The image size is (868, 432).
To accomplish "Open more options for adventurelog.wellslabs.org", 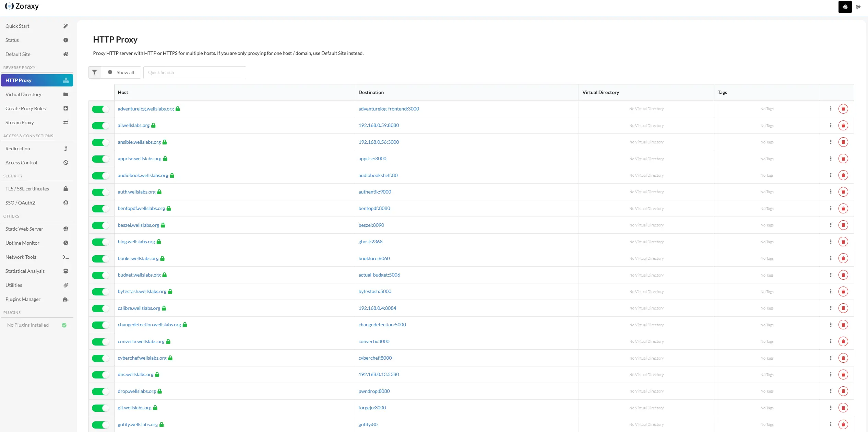I will (831, 109).
